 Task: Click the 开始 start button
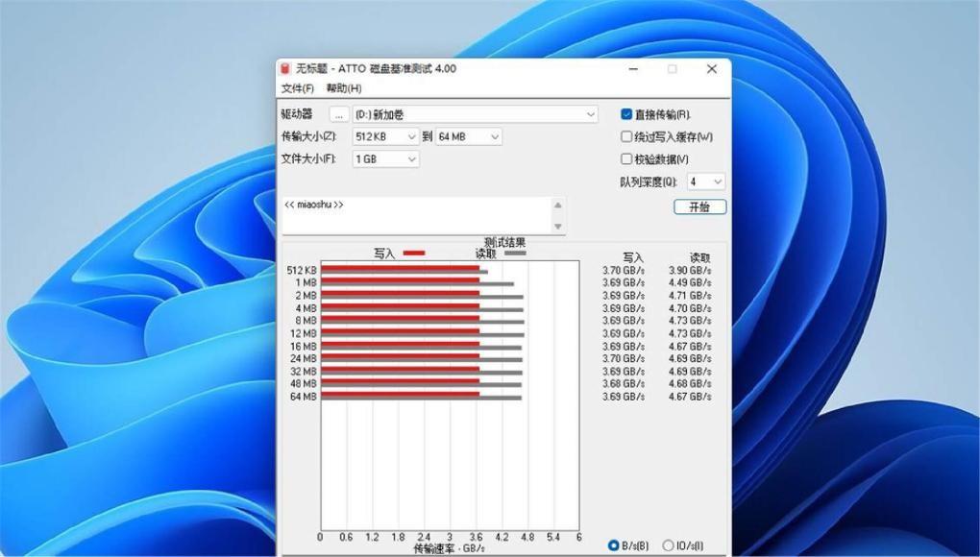[700, 206]
